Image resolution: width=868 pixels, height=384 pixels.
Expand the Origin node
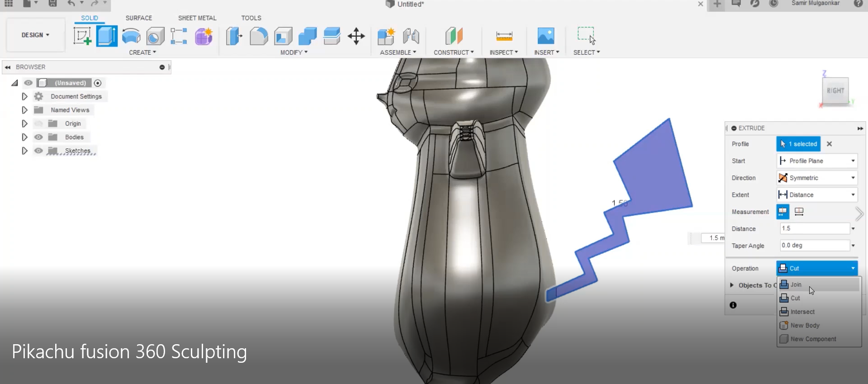click(24, 123)
